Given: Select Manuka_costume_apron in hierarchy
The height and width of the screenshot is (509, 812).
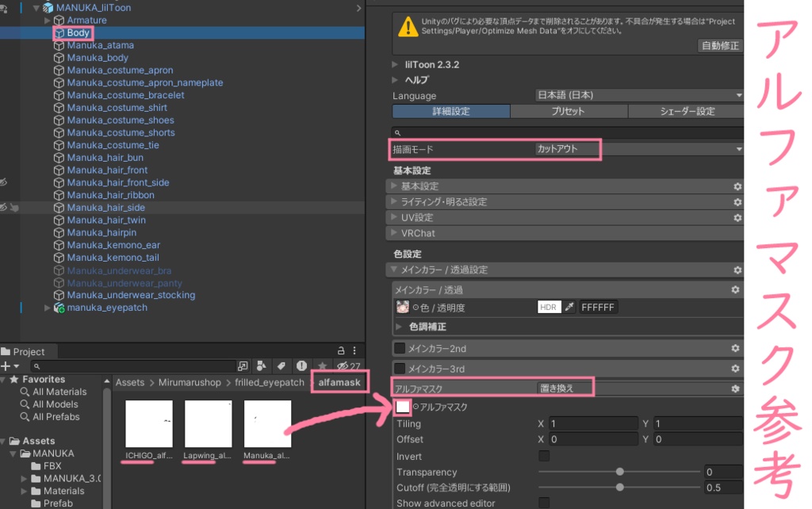Looking at the screenshot, I should 120,71.
